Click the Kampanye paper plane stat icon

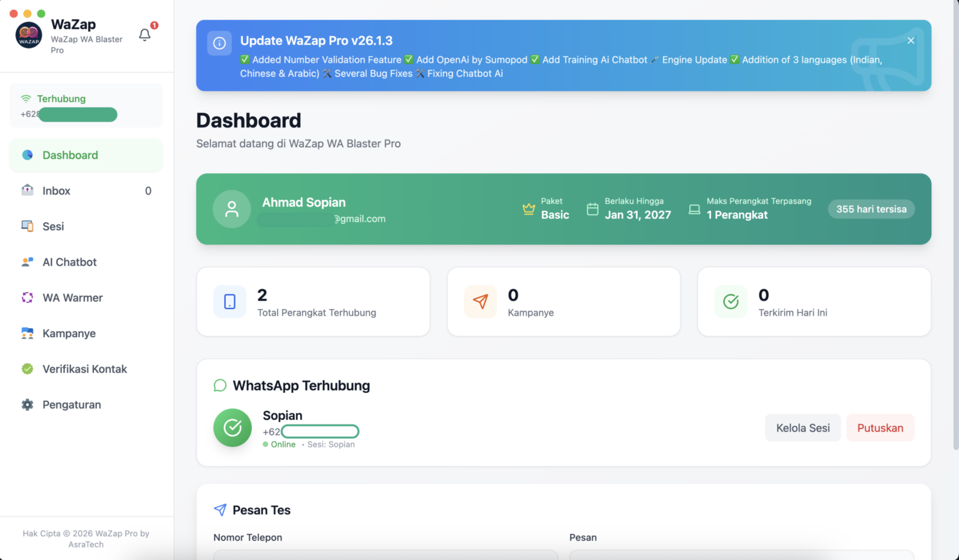(x=480, y=301)
